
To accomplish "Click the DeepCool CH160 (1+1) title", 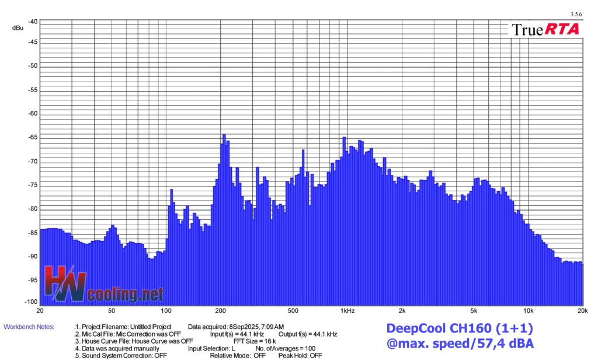I will 460,329.
